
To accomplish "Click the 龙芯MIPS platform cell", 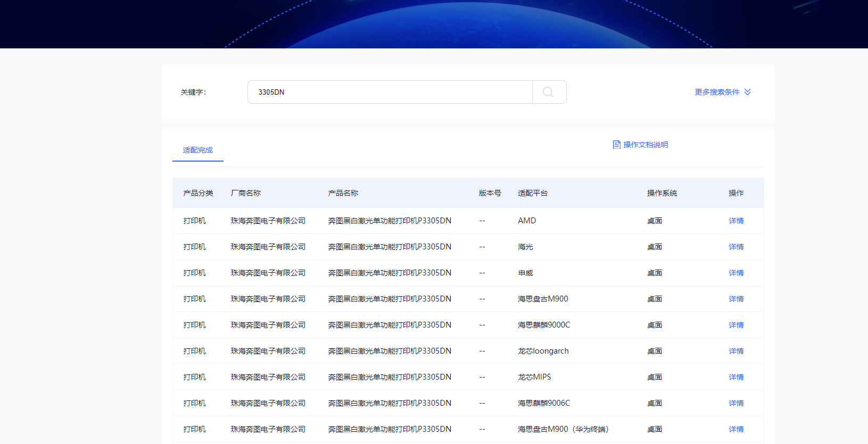I will point(534,377).
